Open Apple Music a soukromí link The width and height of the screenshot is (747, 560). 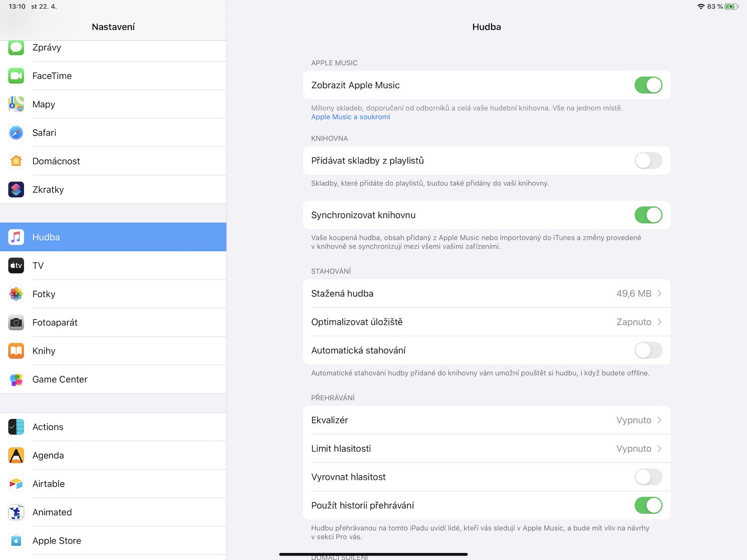[351, 117]
